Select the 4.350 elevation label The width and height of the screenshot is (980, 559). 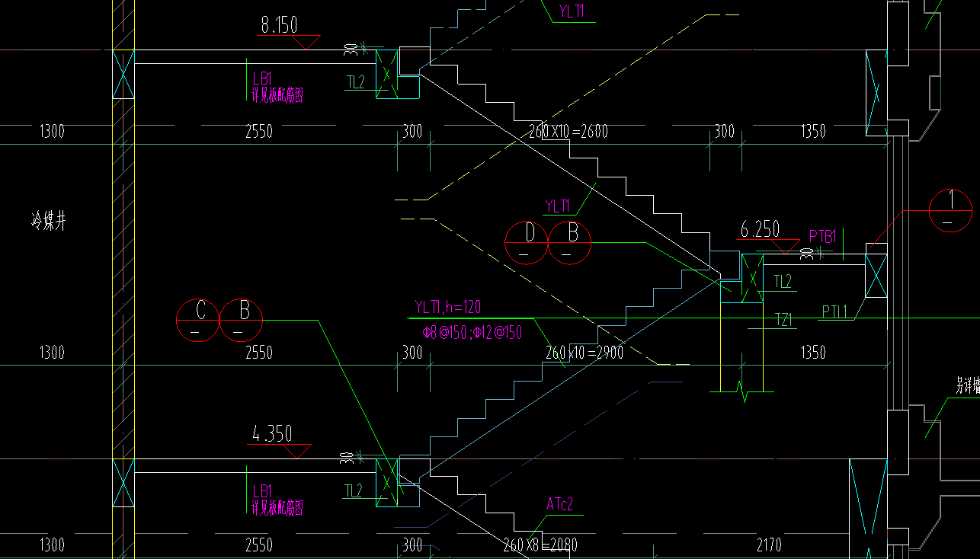pos(272,434)
